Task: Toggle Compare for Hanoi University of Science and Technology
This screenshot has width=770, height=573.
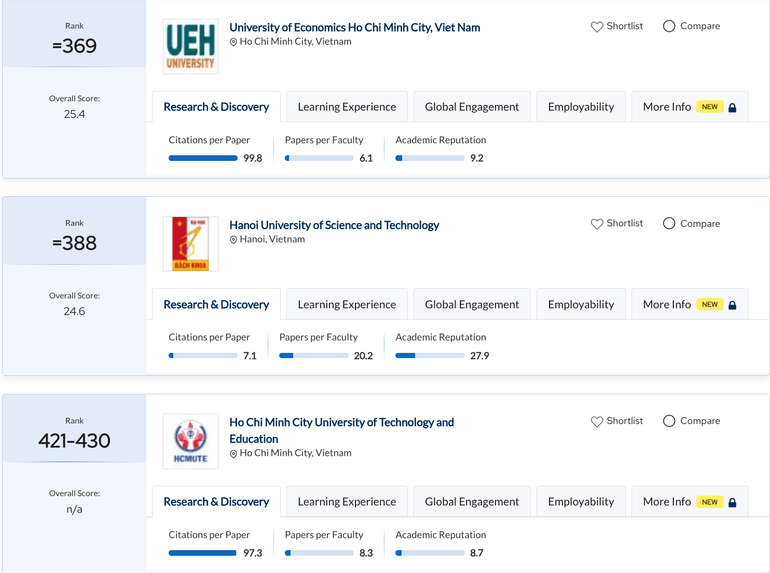Action: pyautogui.click(x=669, y=224)
